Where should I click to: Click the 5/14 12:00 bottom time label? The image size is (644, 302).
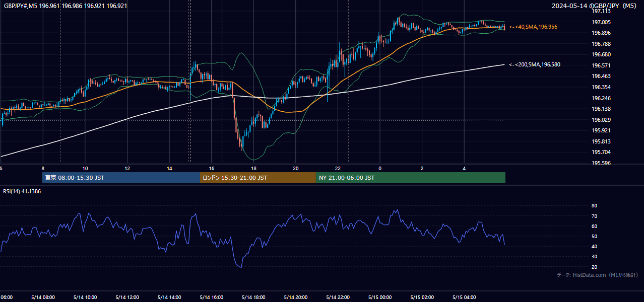point(127,297)
